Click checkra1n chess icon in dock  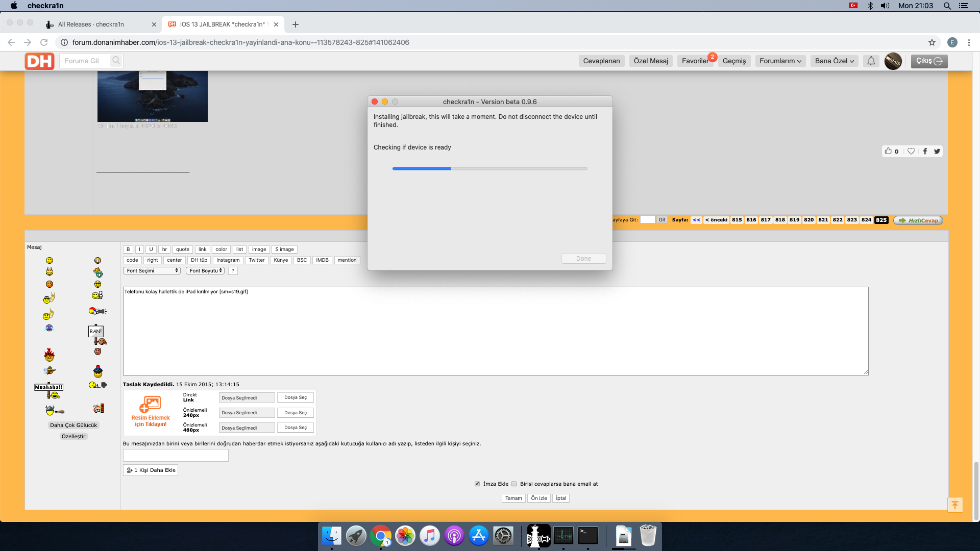pos(538,536)
